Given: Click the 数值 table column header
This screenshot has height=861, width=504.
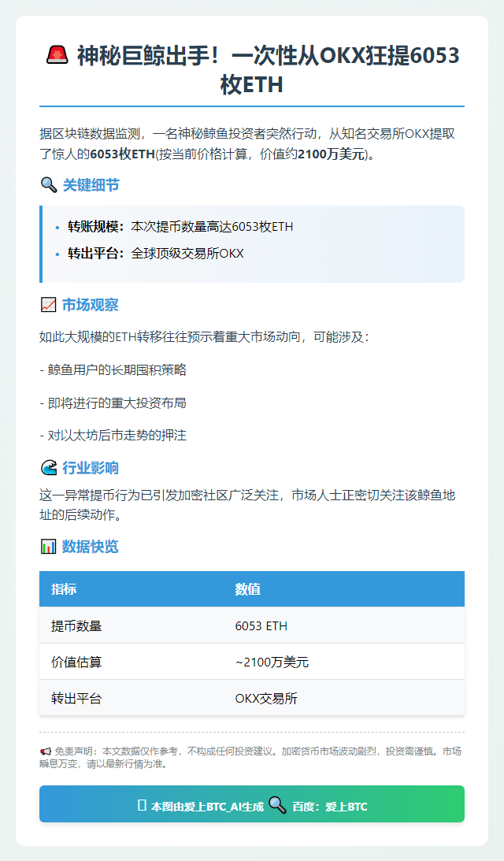Looking at the screenshot, I should [x=247, y=589].
